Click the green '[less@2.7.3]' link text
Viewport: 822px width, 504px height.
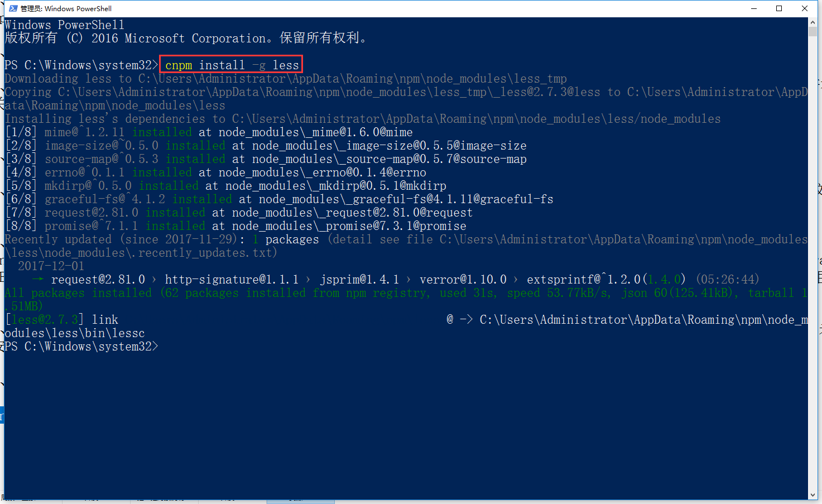[x=46, y=320]
